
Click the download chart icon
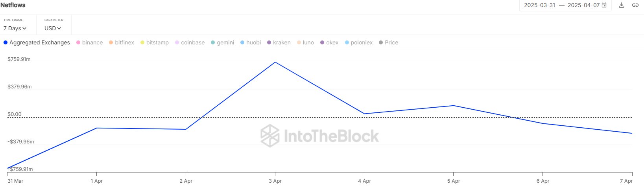point(622,5)
